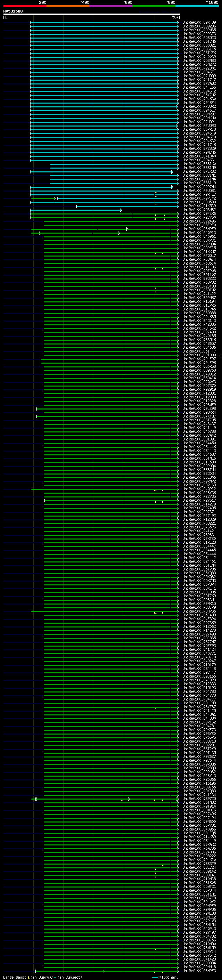Click the orange ~40% identity color bar
The height and width of the screenshot is (980, 222).
68,6
